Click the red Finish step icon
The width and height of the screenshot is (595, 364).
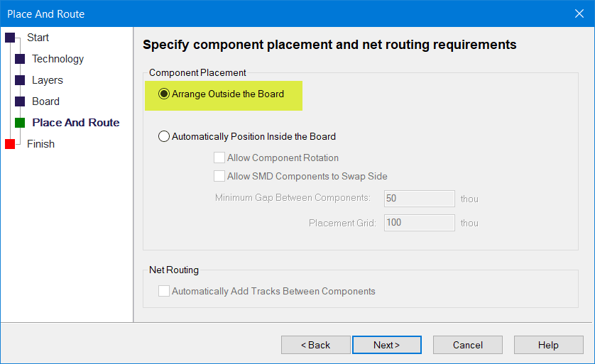coord(10,144)
